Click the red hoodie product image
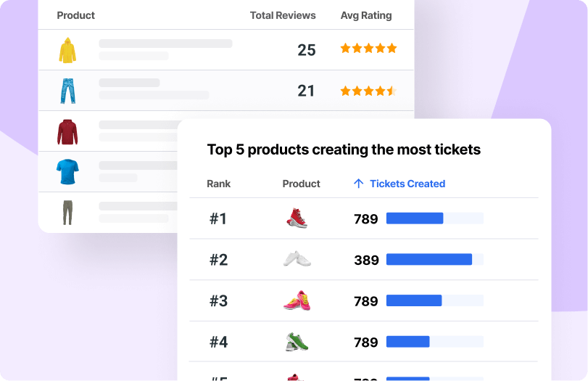The height and width of the screenshot is (381, 588). point(67,132)
